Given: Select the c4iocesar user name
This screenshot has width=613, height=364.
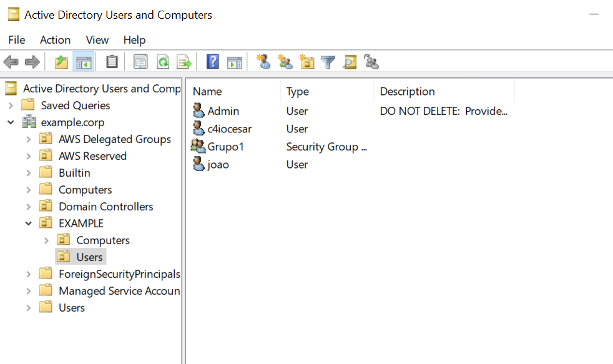Looking at the screenshot, I should pos(230,129).
